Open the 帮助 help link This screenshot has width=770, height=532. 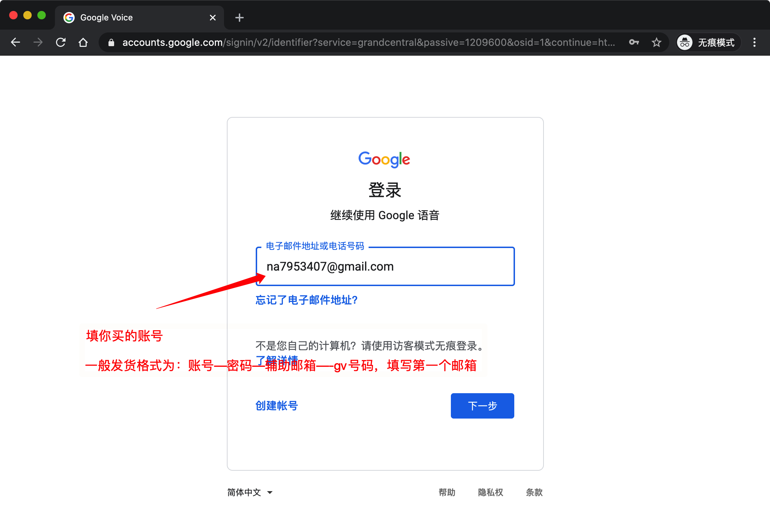tap(447, 492)
